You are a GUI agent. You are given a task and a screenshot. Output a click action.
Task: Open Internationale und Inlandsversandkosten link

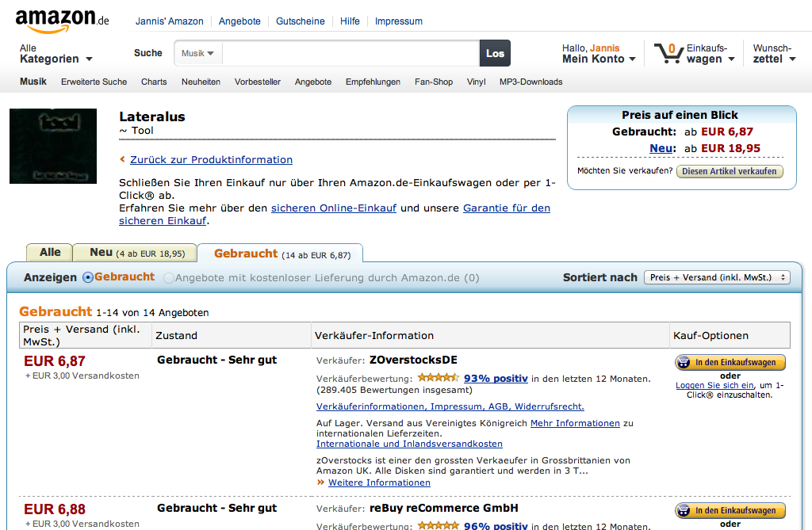click(x=409, y=444)
